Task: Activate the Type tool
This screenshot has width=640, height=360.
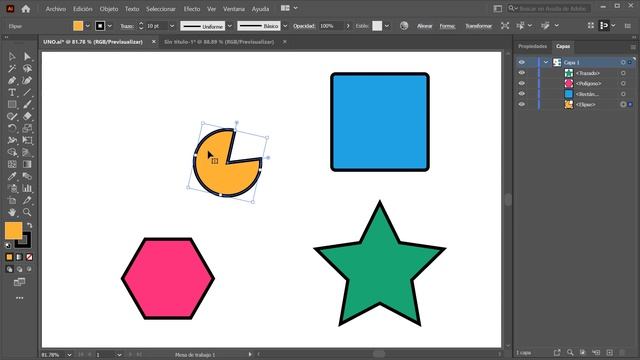Action: coord(12,93)
